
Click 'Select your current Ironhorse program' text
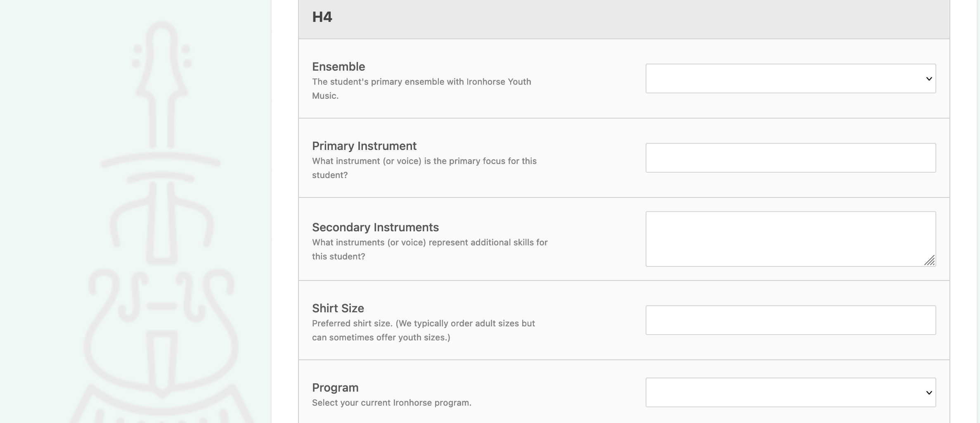391,402
